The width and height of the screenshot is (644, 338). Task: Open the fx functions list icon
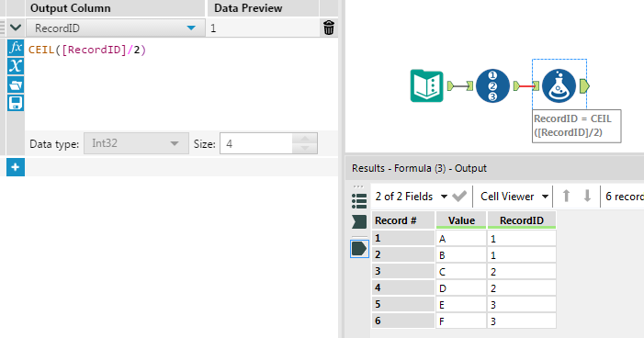tap(16, 48)
